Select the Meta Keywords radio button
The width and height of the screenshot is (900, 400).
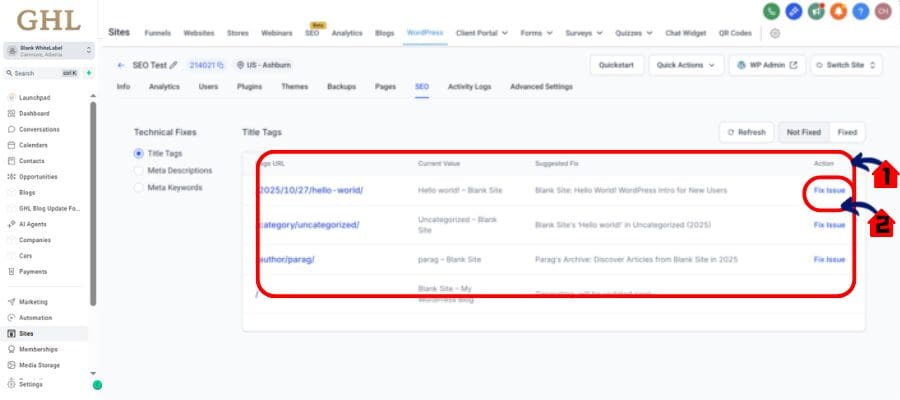point(138,188)
